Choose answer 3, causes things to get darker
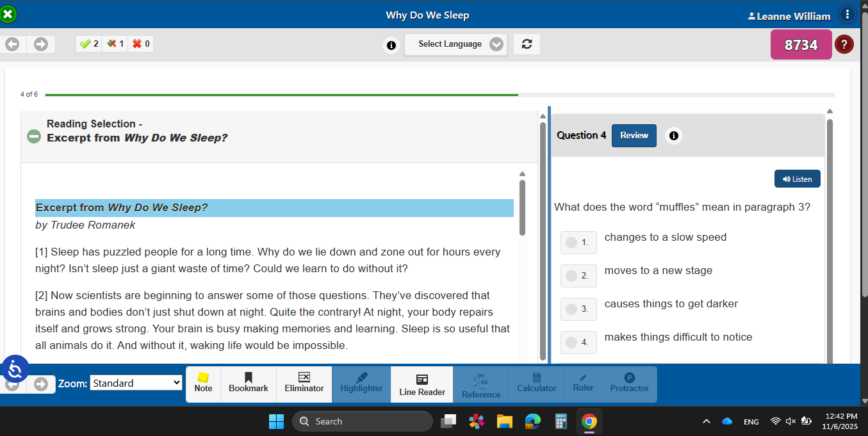This screenshot has height=436, width=868. [x=578, y=309]
